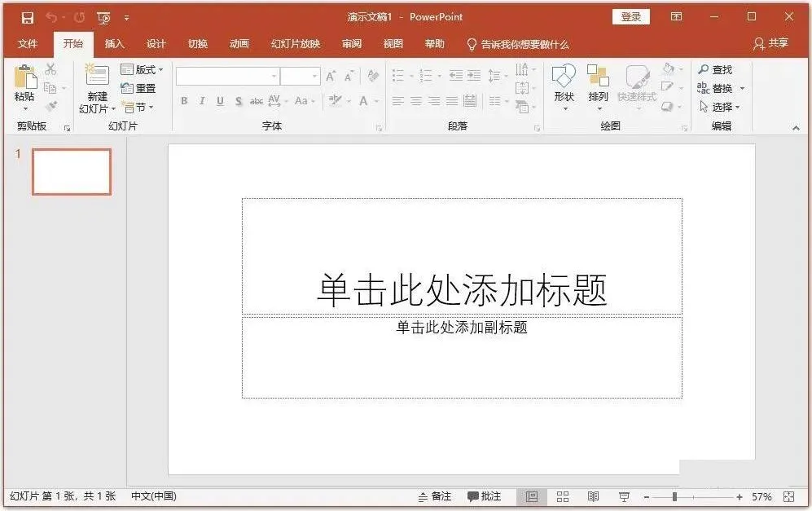Click the Undo arrow icon
The width and height of the screenshot is (812, 511).
(x=50, y=18)
